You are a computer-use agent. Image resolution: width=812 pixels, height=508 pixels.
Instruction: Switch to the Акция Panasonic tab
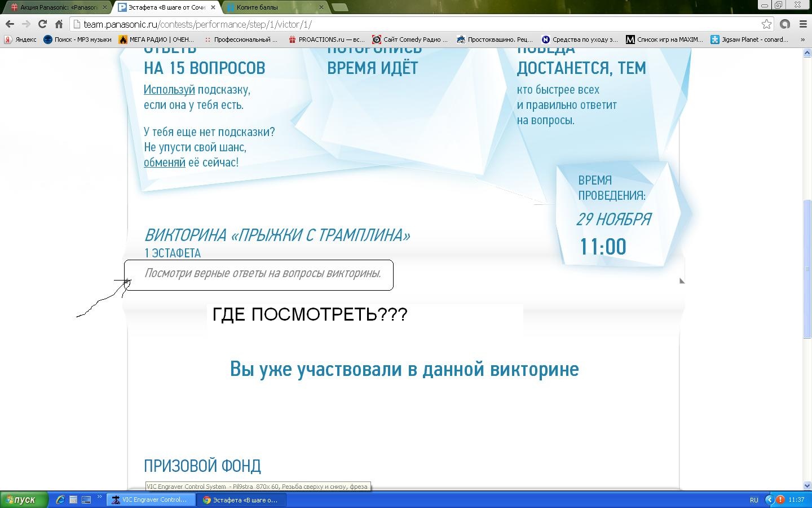click(56, 7)
